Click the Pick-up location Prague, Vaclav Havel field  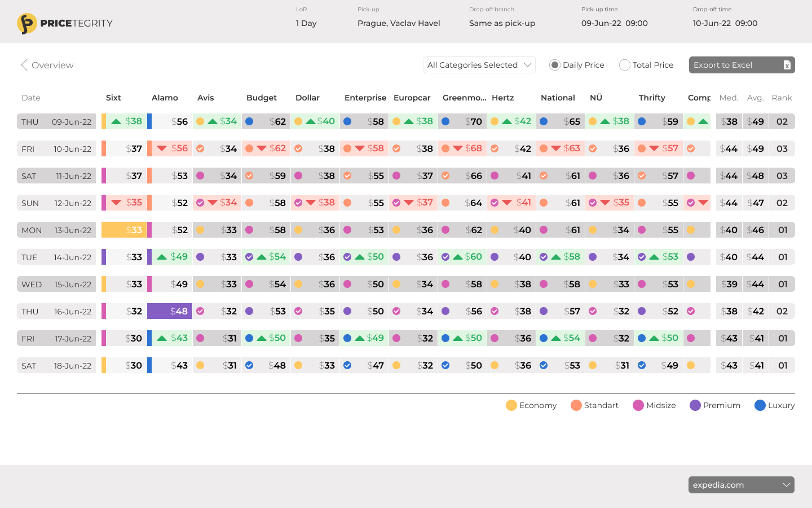point(399,23)
